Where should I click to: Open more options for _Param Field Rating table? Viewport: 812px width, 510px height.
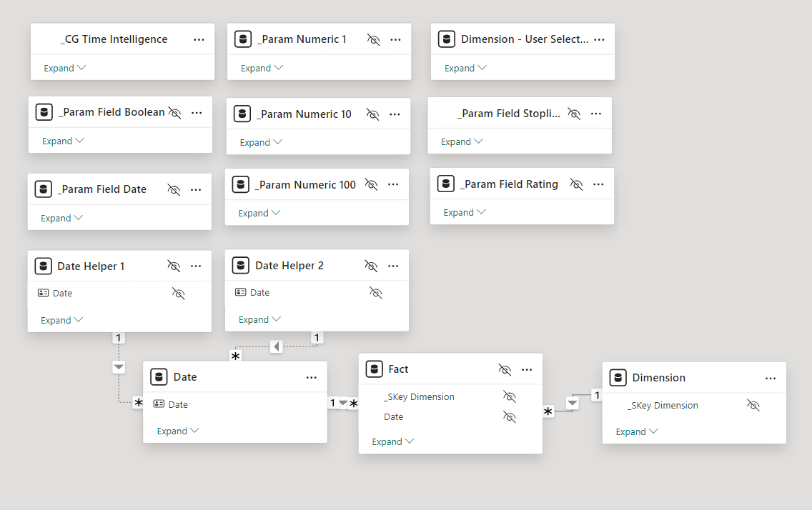pyautogui.click(x=598, y=185)
